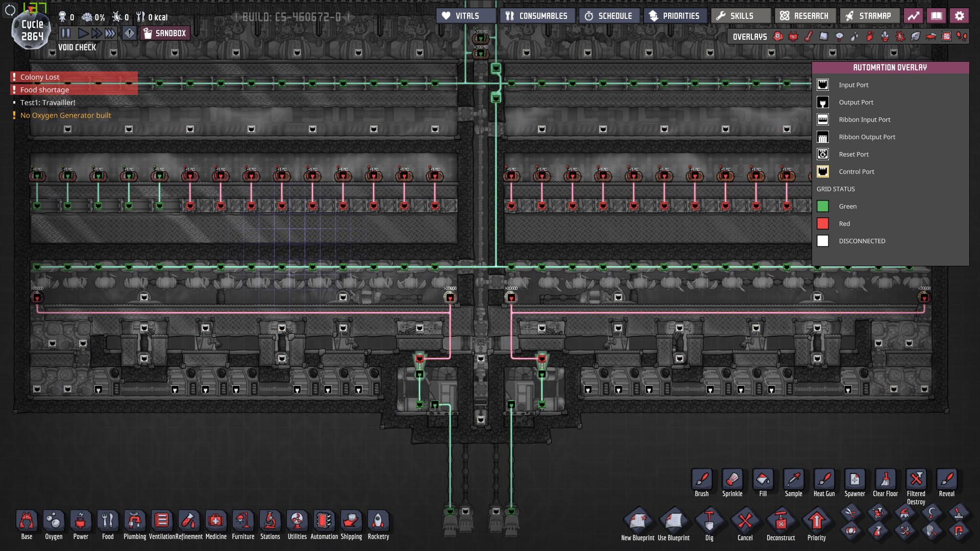
Task: Toggle Sandbox mode
Action: pos(165,33)
